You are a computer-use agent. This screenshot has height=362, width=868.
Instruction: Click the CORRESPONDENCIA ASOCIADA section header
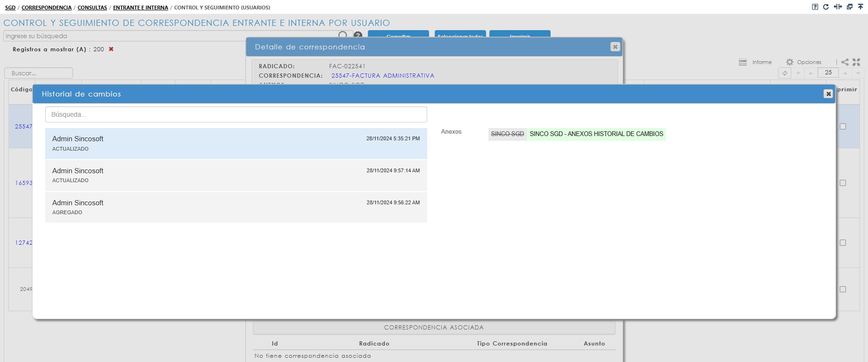[x=434, y=327]
